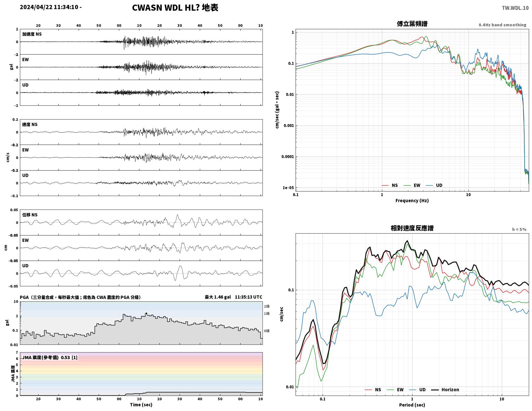Click the Frequency (Hz) axis label
Screen dimensions: 532x411
(412, 201)
